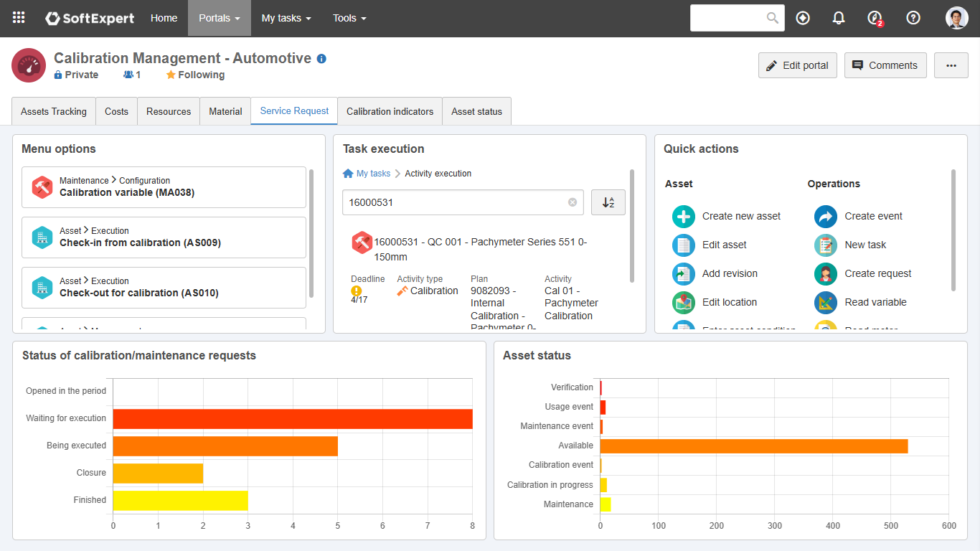
Task: Click the SoftExpert logo
Action: click(x=90, y=18)
